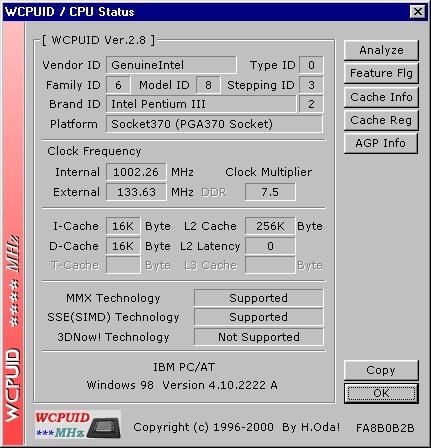Viewport: 431px width, 448px height.
Task: Open the AGP Info window
Action: [x=381, y=143]
